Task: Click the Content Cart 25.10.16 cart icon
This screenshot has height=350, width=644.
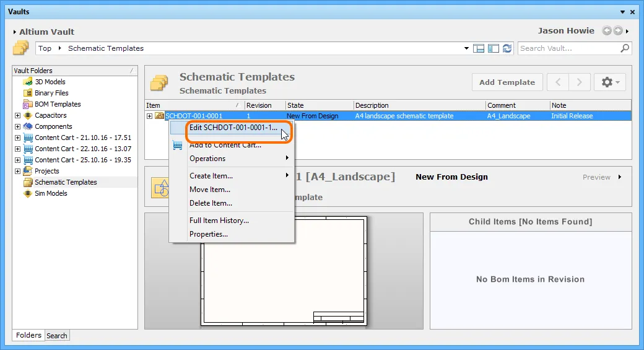Action: click(28, 159)
